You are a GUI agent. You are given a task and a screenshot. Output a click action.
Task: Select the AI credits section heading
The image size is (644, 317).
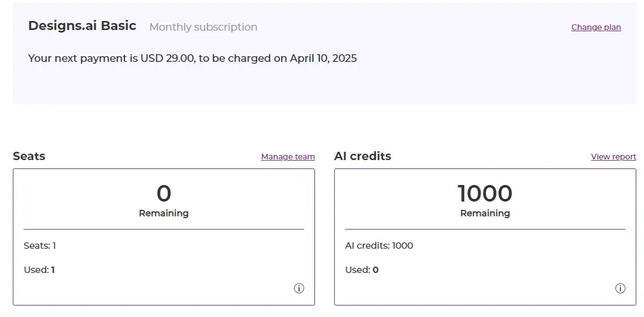click(363, 156)
